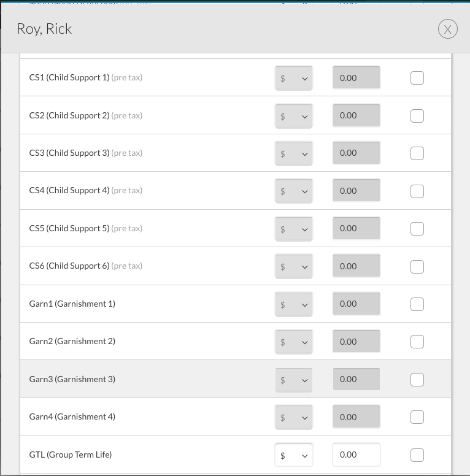Select the CS6 Child Support 6 checkbox
Viewport: 470px width, 476px height.
(x=417, y=267)
